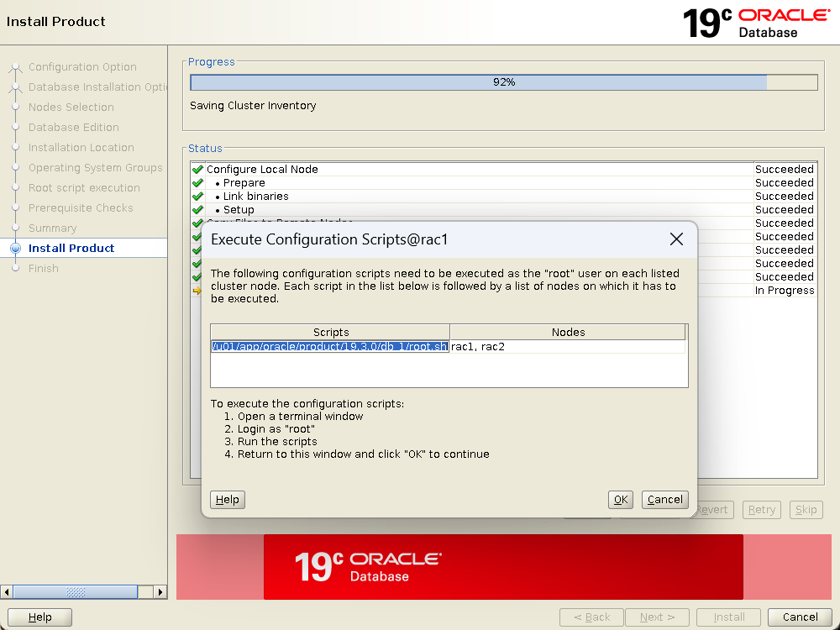Cancel the Execute Configuration Scripts dialog

[664, 500]
